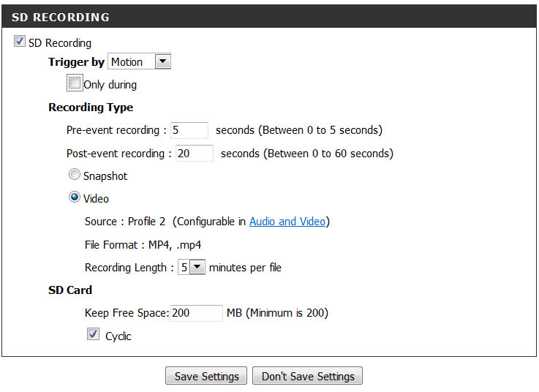Click the SD Recording checkbox label text
Screen dimensions: 539x392
pos(60,43)
